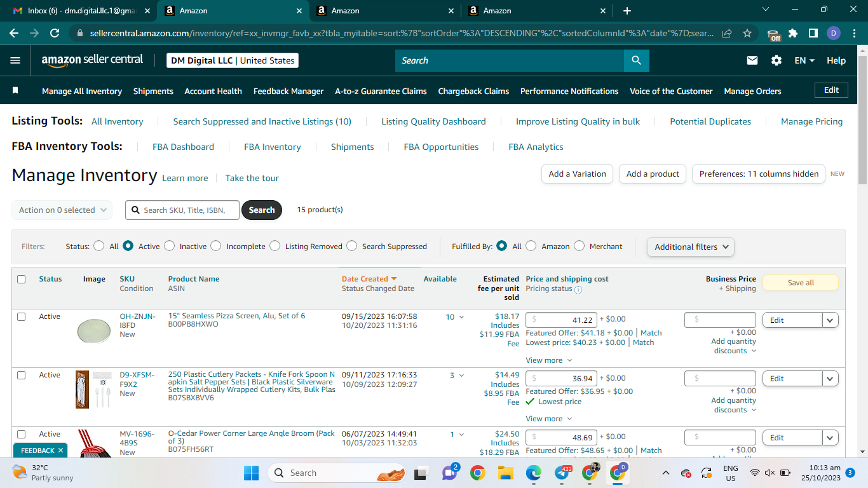Click the bookmark flag icon beside Manage All Inventory
This screenshot has height=488, width=868.
click(15, 91)
